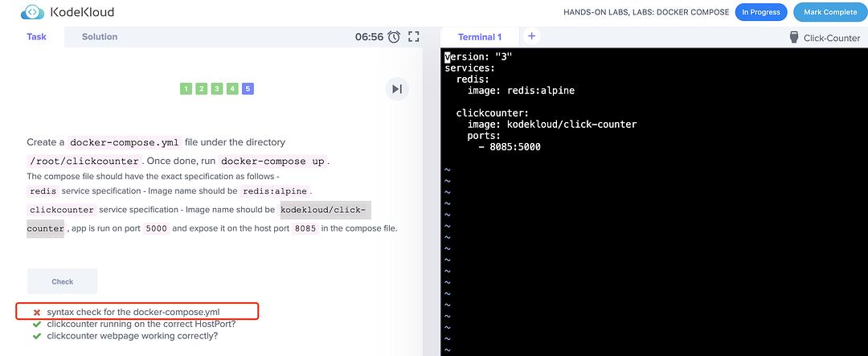Go to question 4 step box
This screenshot has width=868, height=356.
[x=232, y=89]
